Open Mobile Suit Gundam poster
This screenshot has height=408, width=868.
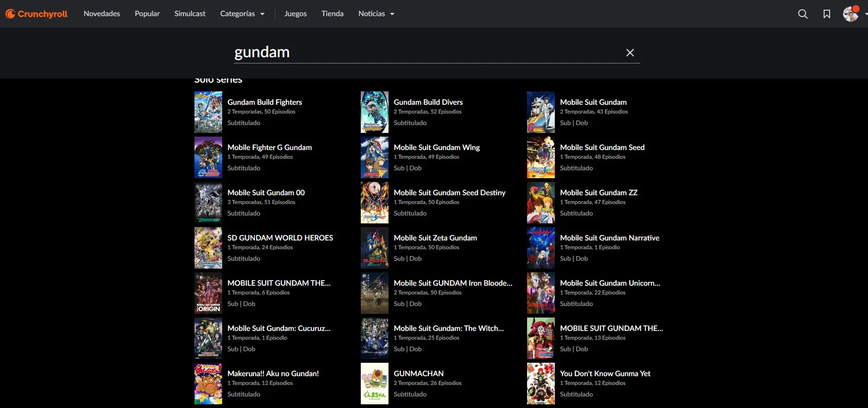(x=541, y=112)
